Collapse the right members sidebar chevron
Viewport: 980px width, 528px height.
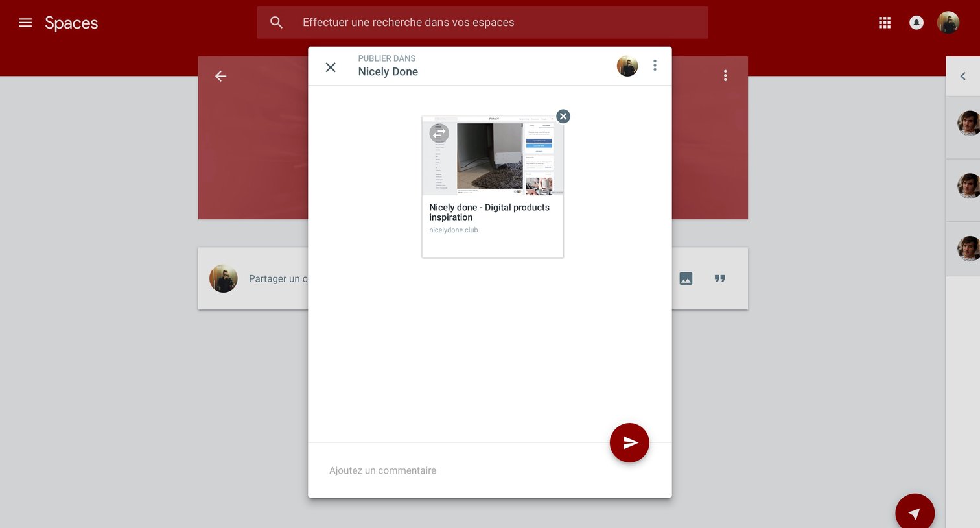coord(963,76)
